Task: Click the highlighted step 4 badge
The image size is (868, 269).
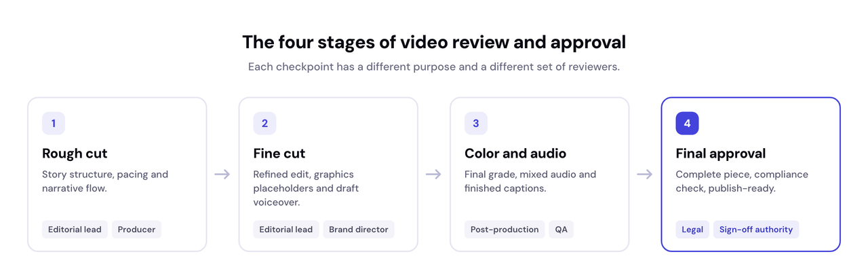Action: (687, 124)
